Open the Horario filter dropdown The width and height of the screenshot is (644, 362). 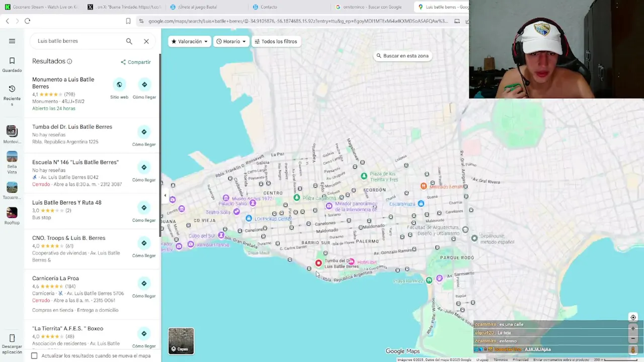(231, 41)
